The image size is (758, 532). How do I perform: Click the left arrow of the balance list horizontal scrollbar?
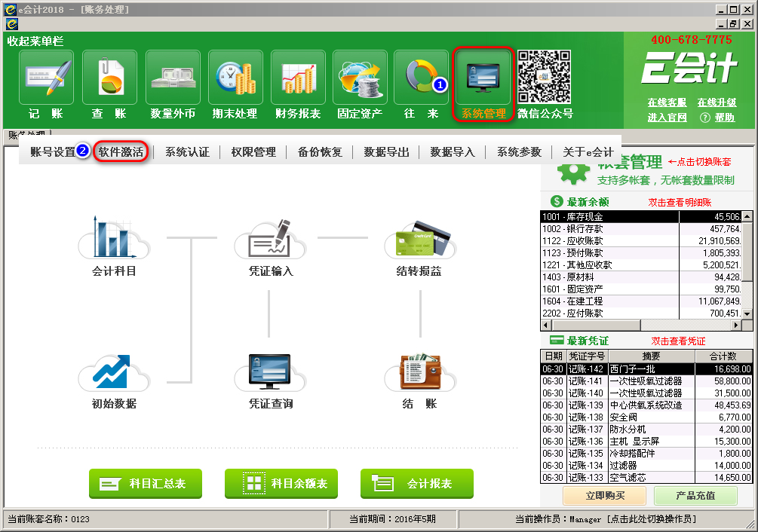point(546,325)
